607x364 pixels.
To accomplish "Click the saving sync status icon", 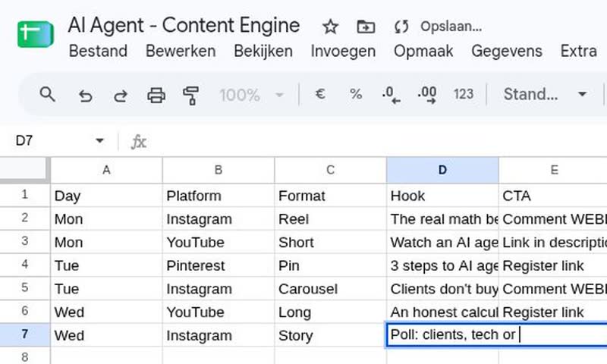I will [401, 27].
